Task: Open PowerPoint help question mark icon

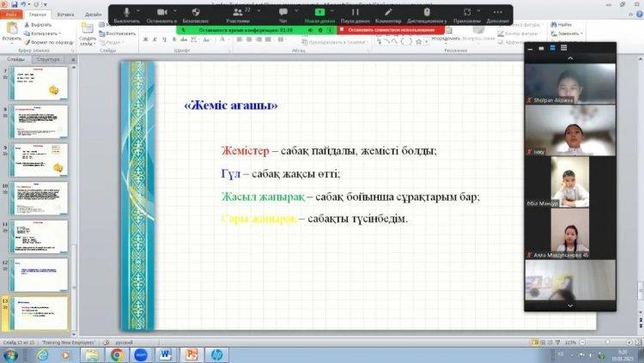Action: tap(640, 14)
